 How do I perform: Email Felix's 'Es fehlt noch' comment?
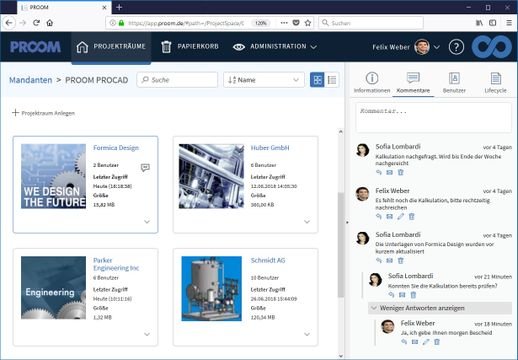389,217
